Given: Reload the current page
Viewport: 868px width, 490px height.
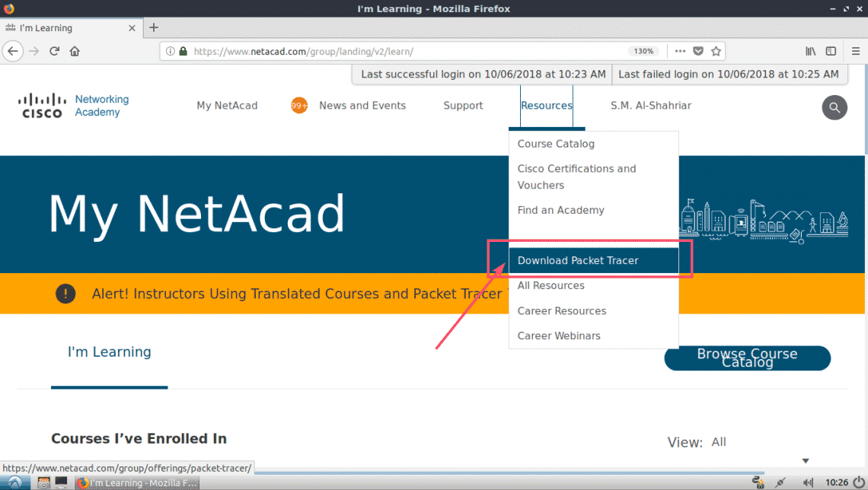Looking at the screenshot, I should pyautogui.click(x=54, y=52).
